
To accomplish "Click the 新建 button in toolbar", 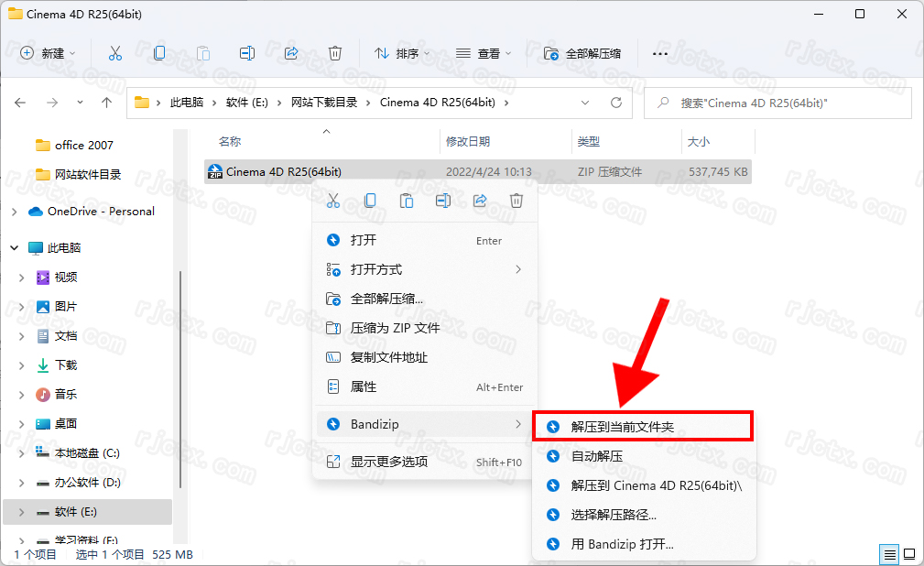I will click(48, 53).
